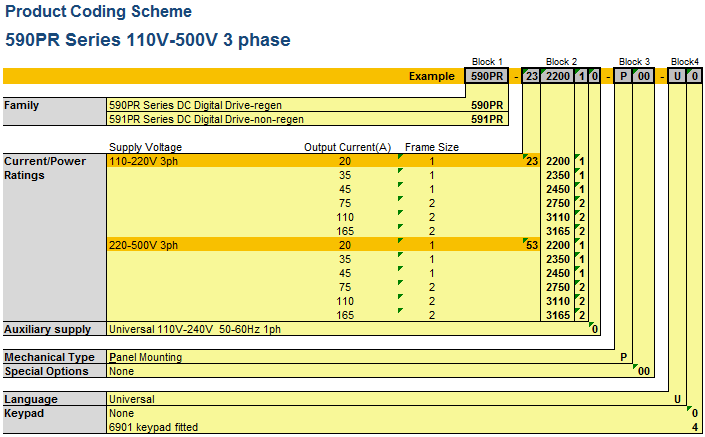Image resolution: width=705 pixels, height=437 pixels.
Task: Select "Universal" in the Language row
Action: click(x=131, y=399)
